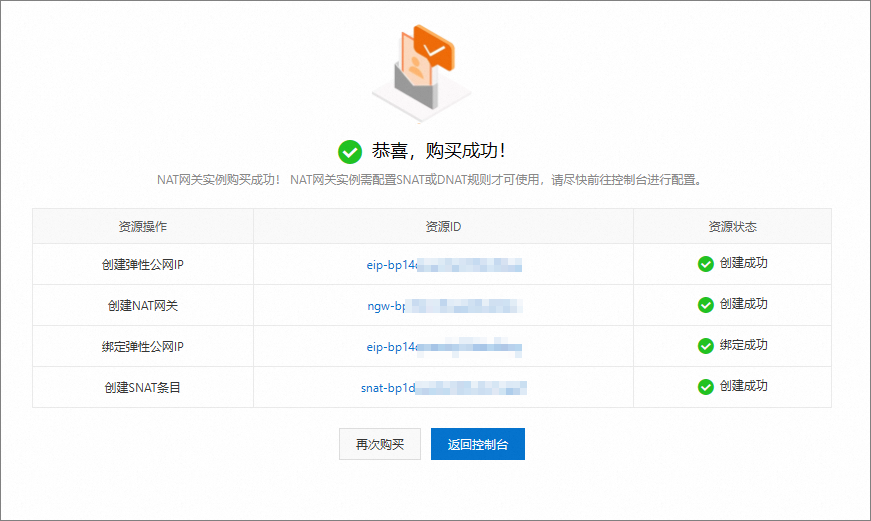Click 创建成功 status in 创建SNAT条目 row
The height and width of the screenshot is (521, 871).
pyautogui.click(x=743, y=387)
